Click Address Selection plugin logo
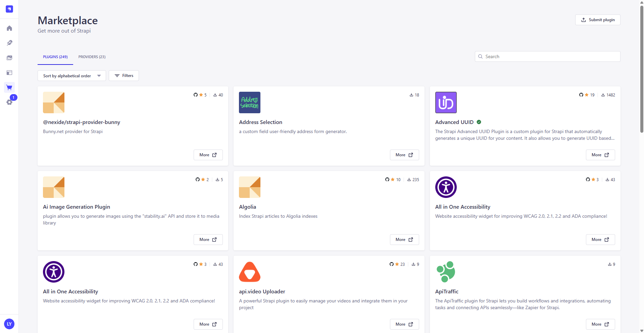Viewport: 644px width, 333px height. (250, 102)
